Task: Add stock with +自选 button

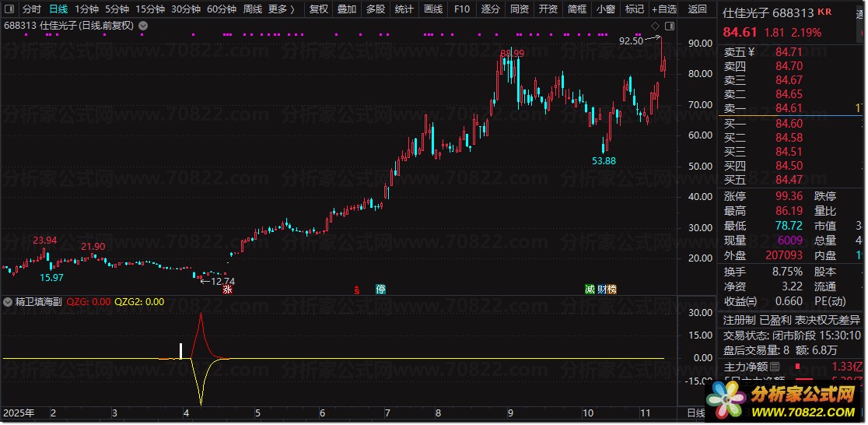Action: pyautogui.click(x=664, y=9)
